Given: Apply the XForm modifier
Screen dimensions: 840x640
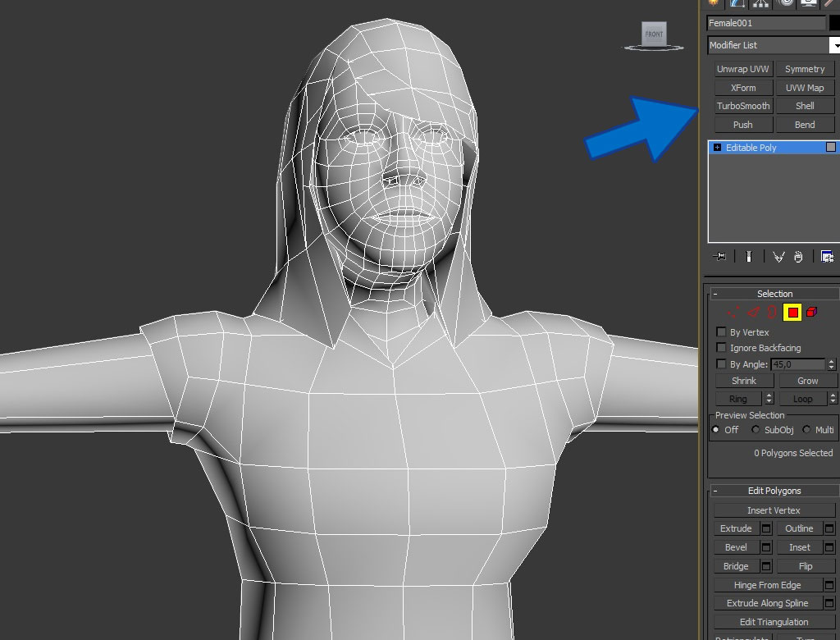Looking at the screenshot, I should [x=742, y=88].
